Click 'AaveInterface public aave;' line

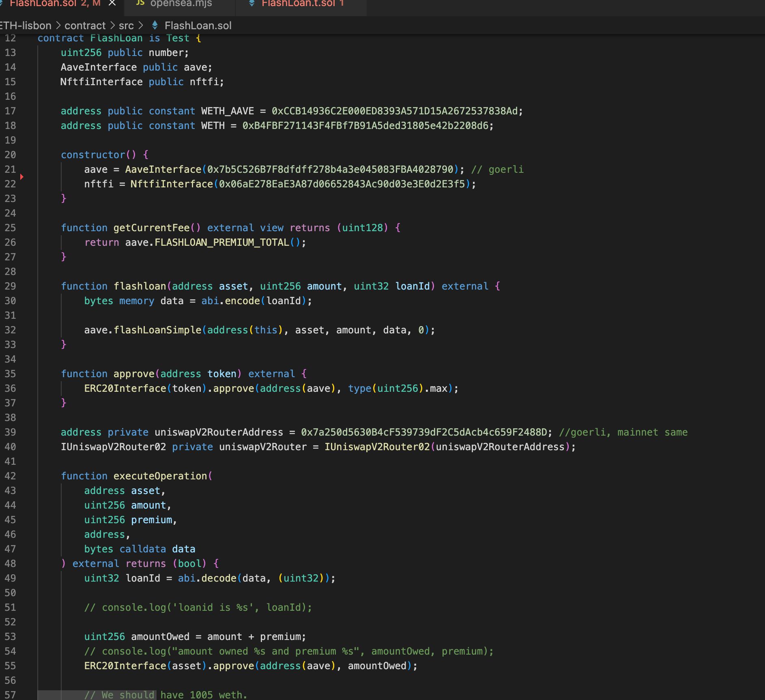coord(136,67)
